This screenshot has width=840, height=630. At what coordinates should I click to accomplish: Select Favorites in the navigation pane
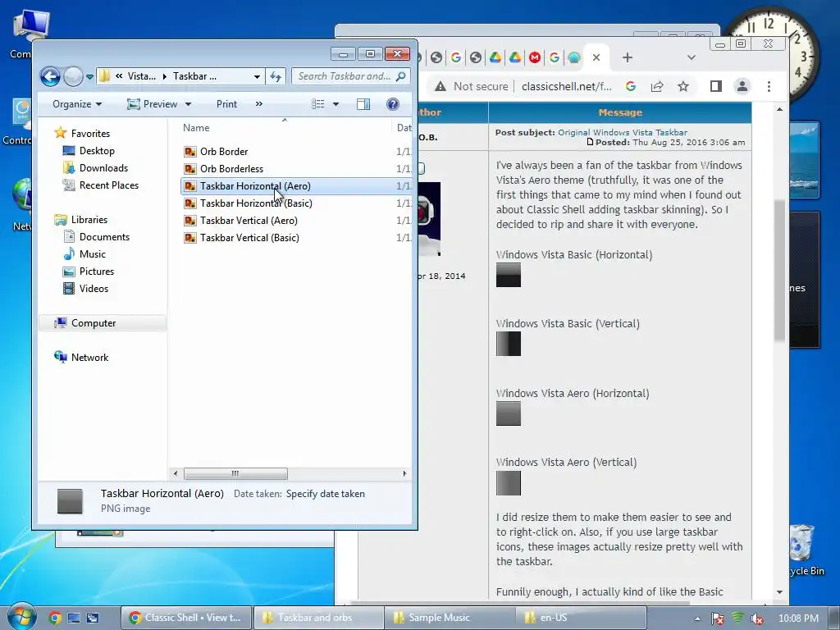(x=90, y=134)
